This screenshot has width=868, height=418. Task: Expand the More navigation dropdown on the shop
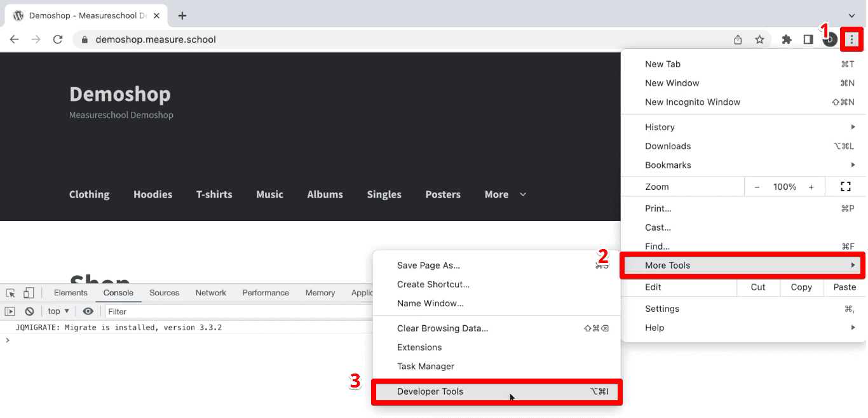(505, 194)
